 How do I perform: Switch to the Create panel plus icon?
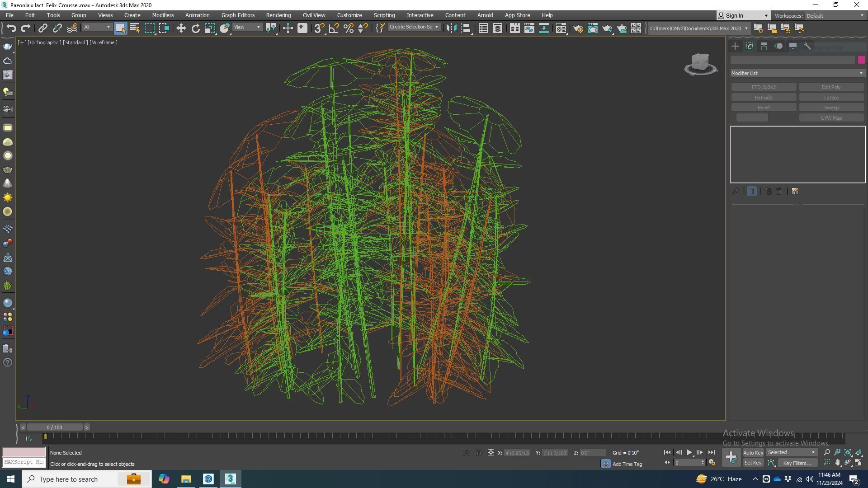(x=735, y=46)
